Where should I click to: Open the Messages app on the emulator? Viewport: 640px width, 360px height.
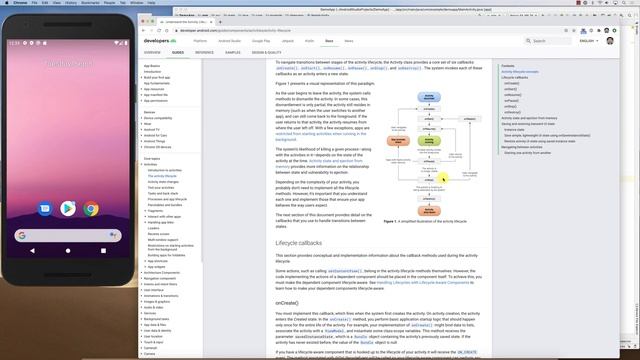[x=45, y=209]
